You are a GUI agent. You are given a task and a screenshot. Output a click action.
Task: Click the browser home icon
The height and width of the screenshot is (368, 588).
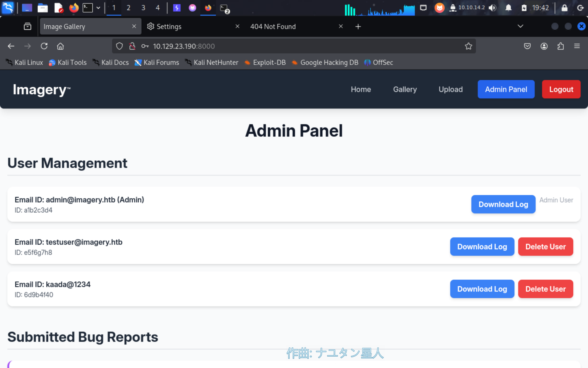pos(60,46)
